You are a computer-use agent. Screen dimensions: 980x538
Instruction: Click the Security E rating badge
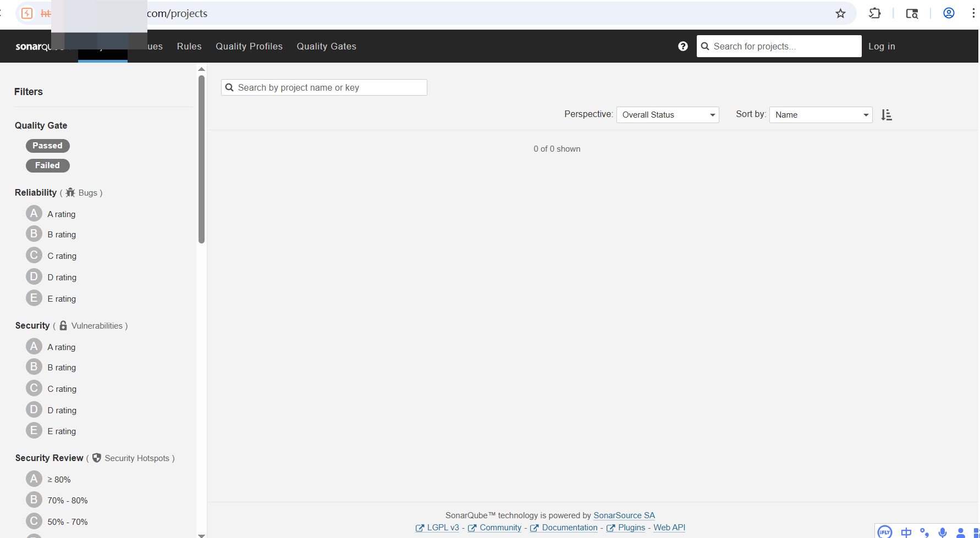pyautogui.click(x=34, y=430)
